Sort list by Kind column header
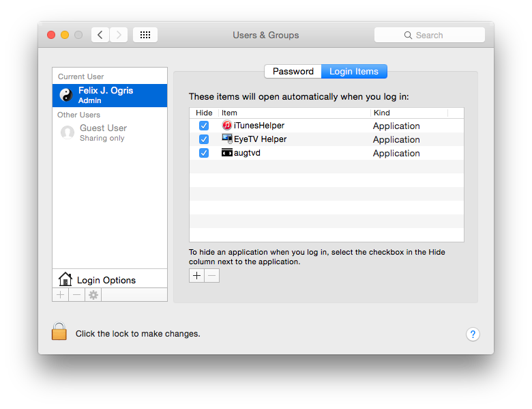 click(x=409, y=113)
